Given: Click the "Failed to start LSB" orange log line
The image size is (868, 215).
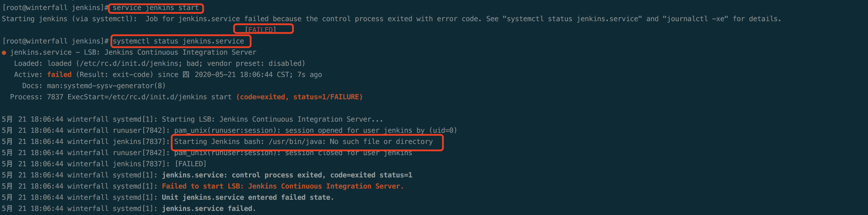Looking at the screenshot, I should click(x=282, y=186).
